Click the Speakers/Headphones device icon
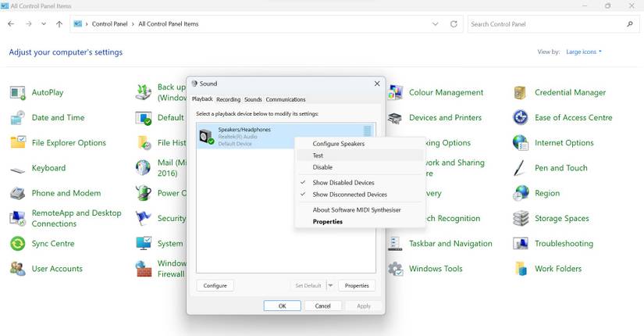 (206, 137)
